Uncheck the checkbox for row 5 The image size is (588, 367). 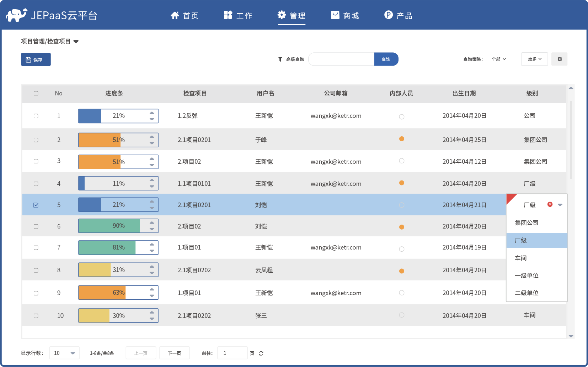click(36, 205)
